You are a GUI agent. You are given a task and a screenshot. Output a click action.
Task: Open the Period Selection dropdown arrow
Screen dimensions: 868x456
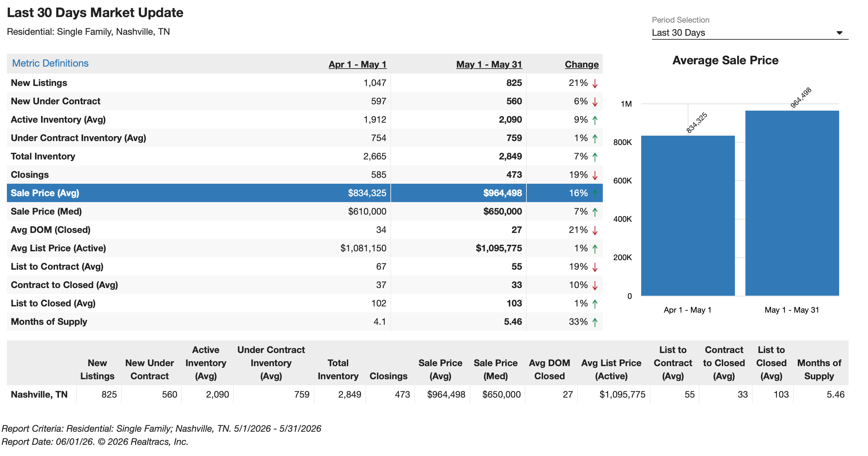click(x=839, y=33)
